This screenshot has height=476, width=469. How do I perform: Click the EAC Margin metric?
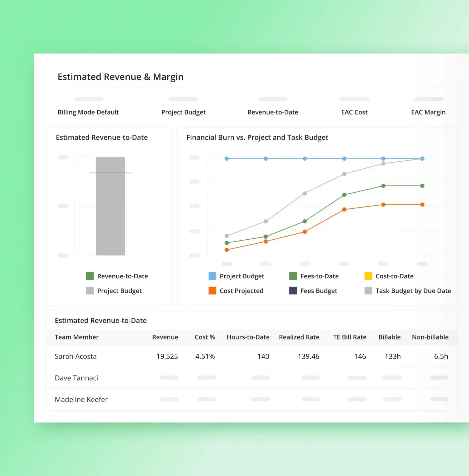click(428, 112)
